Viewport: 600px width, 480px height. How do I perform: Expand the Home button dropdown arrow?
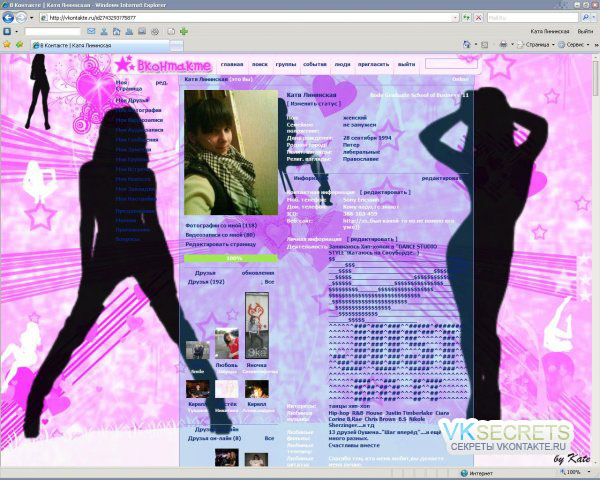(x=476, y=45)
